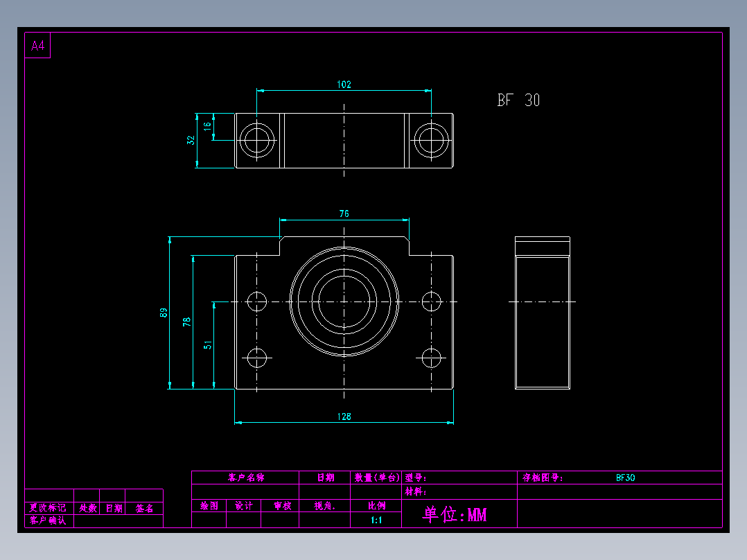Select "日期" beside 客户名称 in title block
This screenshot has height=560, width=747.
pyautogui.click(x=326, y=478)
